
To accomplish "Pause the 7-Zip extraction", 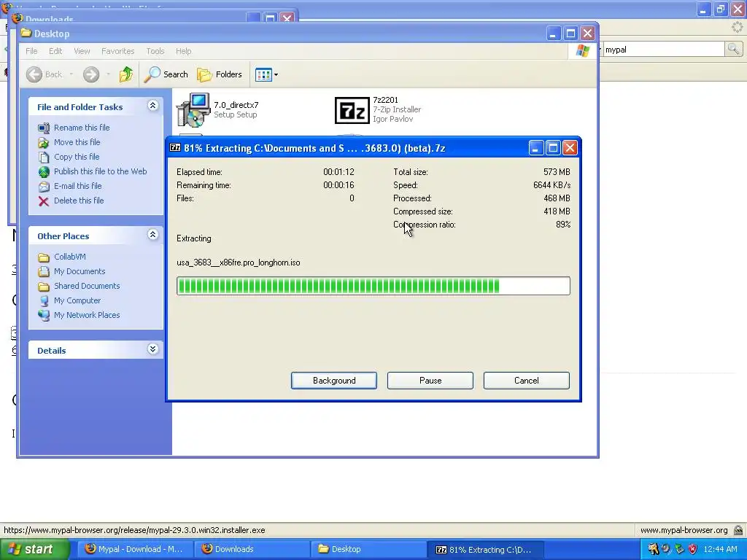I will pyautogui.click(x=430, y=381).
